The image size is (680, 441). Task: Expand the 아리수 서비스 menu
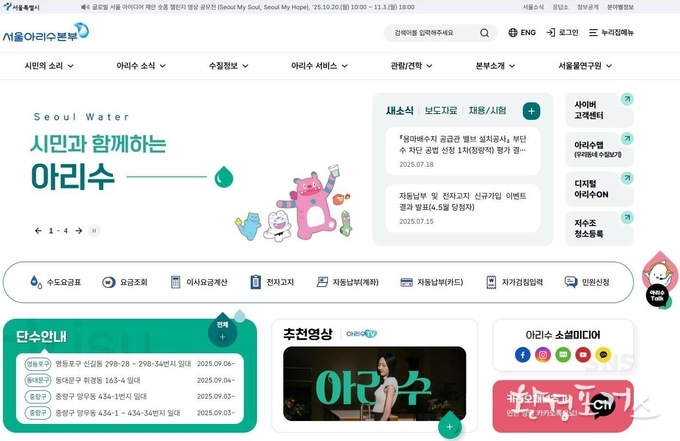319,66
